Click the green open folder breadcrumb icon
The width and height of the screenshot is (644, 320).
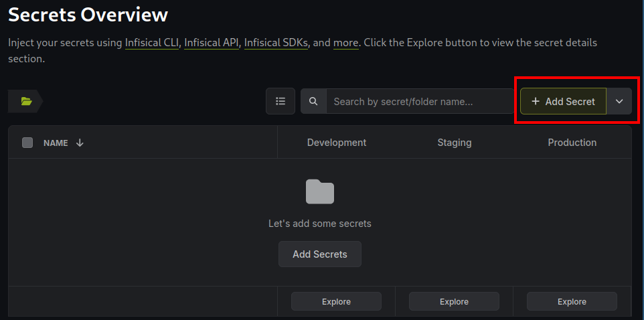pyautogui.click(x=26, y=101)
